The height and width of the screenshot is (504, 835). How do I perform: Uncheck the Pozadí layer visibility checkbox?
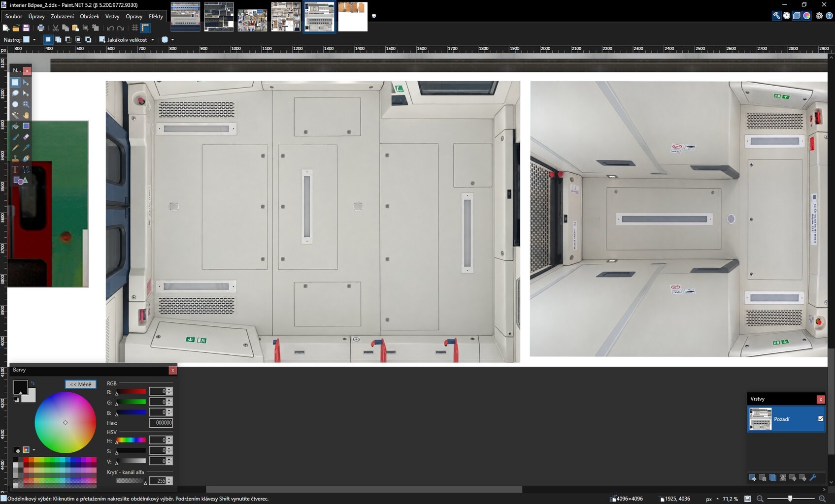point(821,419)
